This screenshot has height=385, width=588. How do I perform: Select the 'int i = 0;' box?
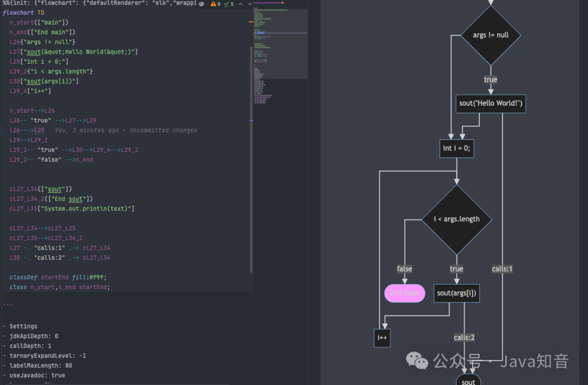pos(456,148)
